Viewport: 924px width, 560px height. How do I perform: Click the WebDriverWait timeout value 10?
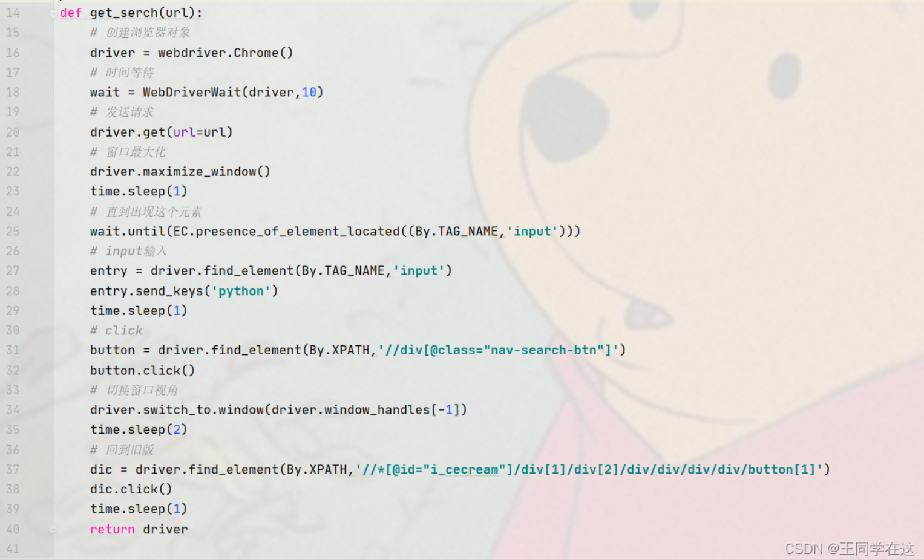pos(309,92)
